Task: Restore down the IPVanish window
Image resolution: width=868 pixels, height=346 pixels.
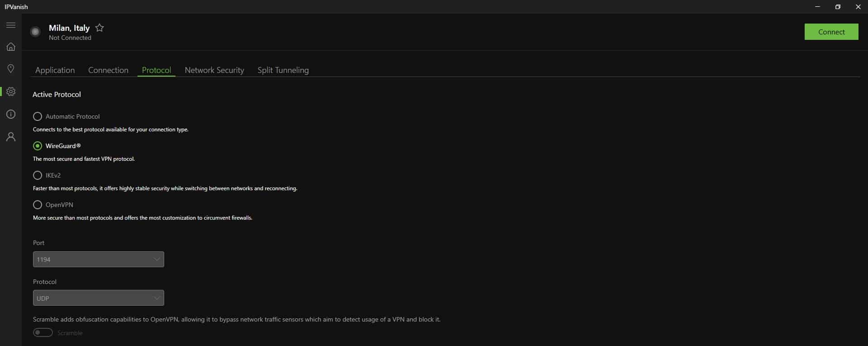Action: [x=838, y=7]
